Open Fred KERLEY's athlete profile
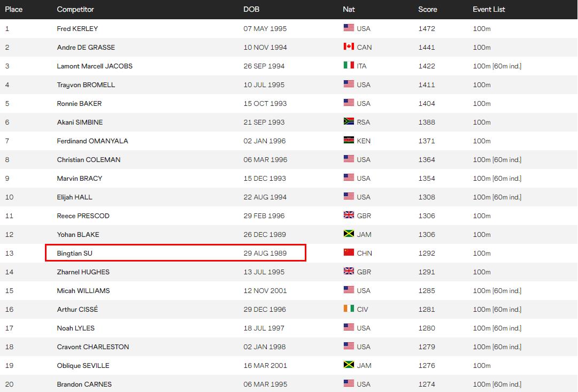This screenshot has height=392, width=578. coord(78,28)
